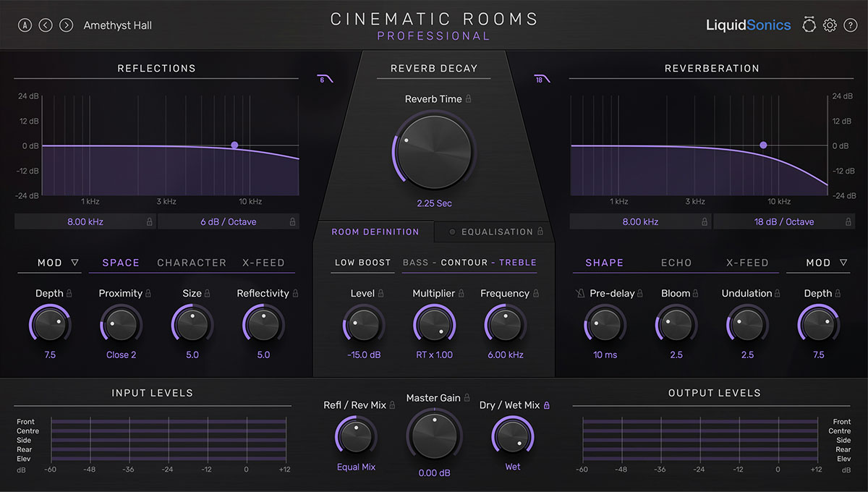Toggle the Size lock icon
The height and width of the screenshot is (492, 868).
point(208,293)
